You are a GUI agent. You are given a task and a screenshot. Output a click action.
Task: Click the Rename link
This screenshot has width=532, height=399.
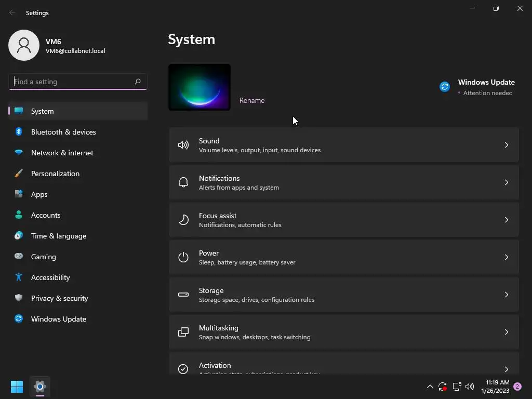click(252, 100)
